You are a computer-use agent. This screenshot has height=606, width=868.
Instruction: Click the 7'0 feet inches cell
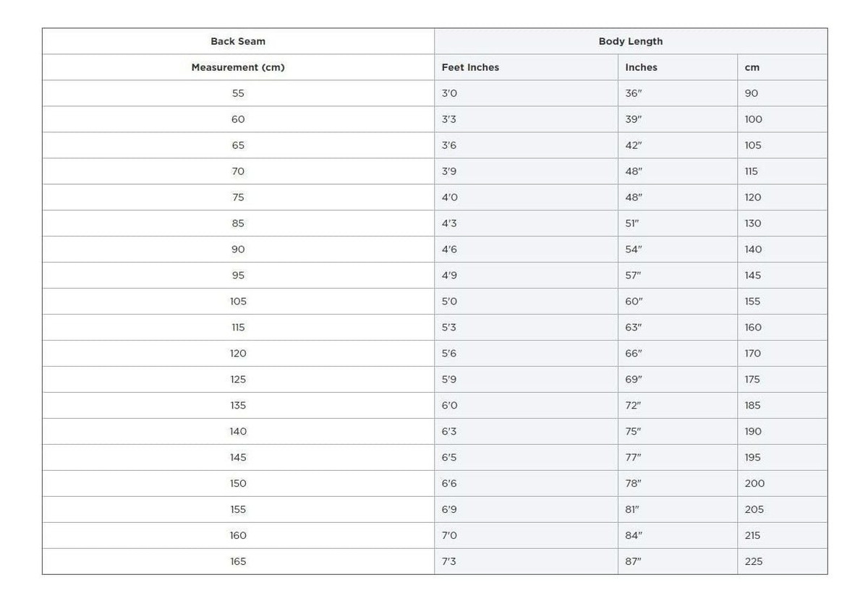coord(449,536)
